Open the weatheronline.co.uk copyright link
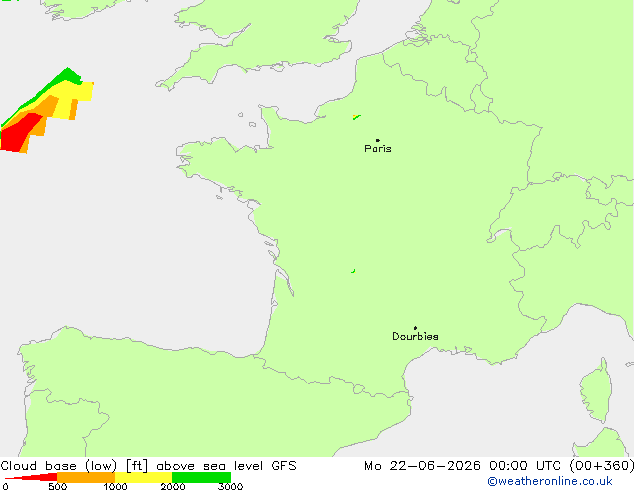 (x=550, y=481)
